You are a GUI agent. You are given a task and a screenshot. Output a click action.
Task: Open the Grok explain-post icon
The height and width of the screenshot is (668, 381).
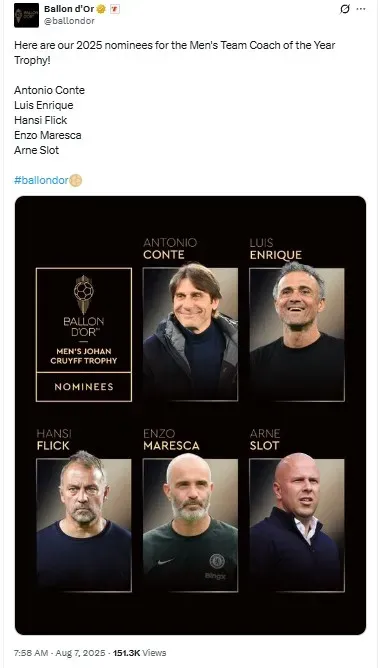pos(344,9)
